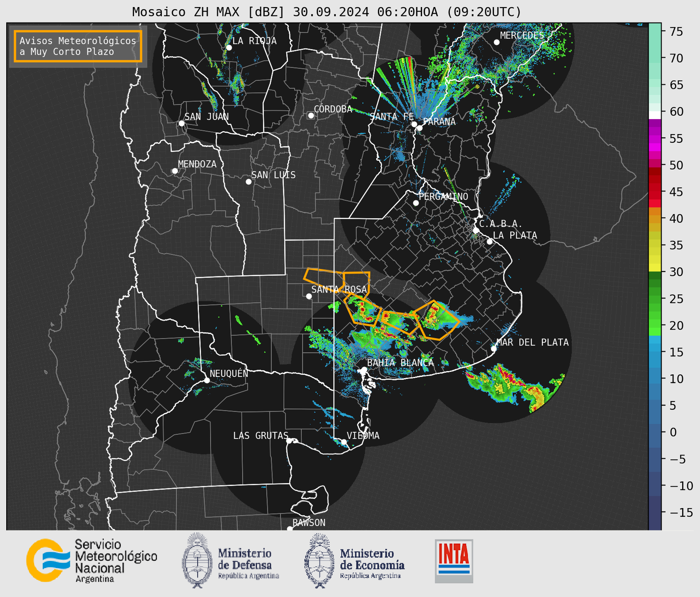Click the MERCEDES city marker dot
700x597 pixels.
(496, 42)
